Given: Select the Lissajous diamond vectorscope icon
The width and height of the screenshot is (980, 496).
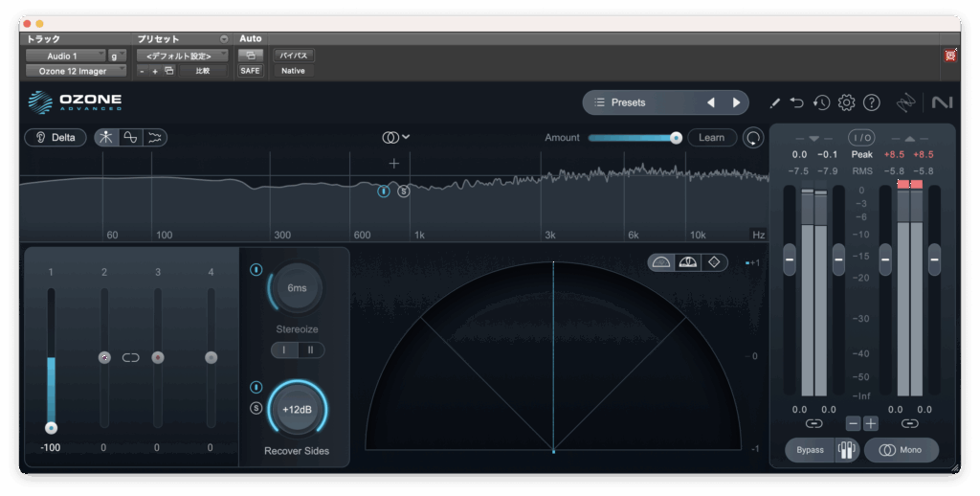Looking at the screenshot, I should (x=713, y=262).
